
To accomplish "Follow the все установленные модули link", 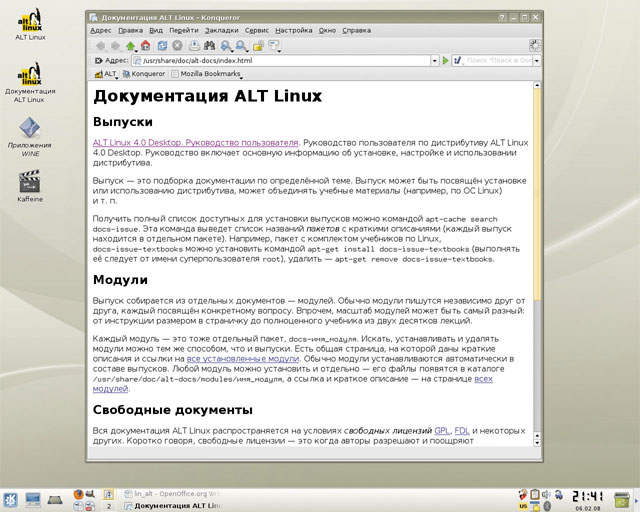I will click(243, 359).
